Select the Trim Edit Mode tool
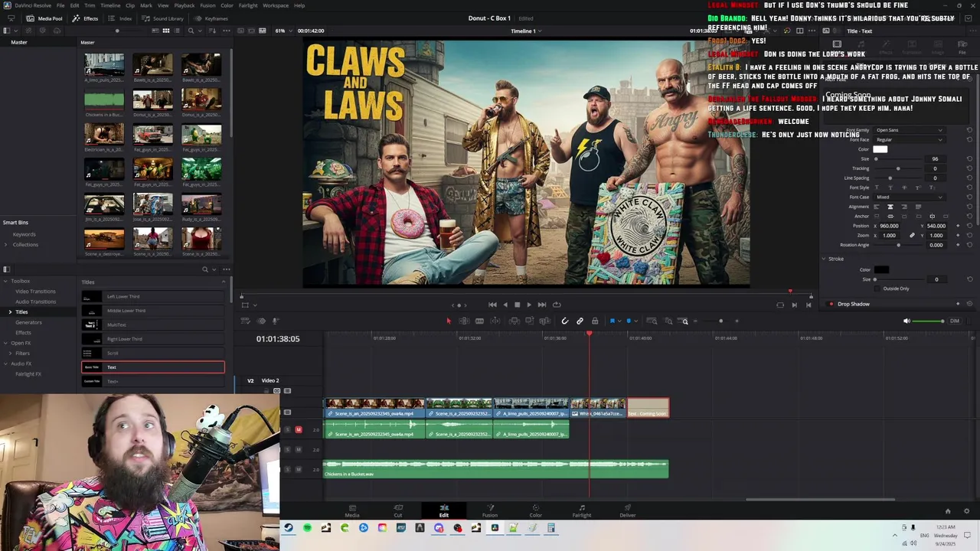 point(464,321)
